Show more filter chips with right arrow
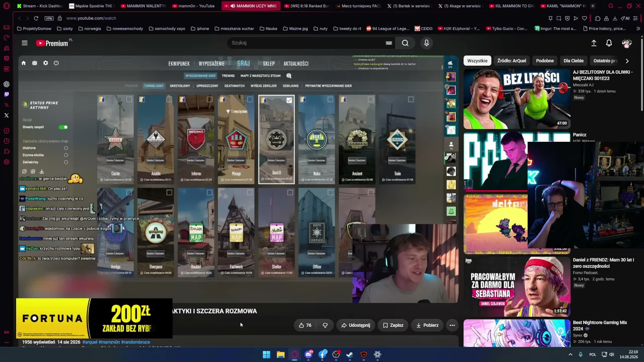The width and height of the screenshot is (644, 362). pyautogui.click(x=627, y=61)
